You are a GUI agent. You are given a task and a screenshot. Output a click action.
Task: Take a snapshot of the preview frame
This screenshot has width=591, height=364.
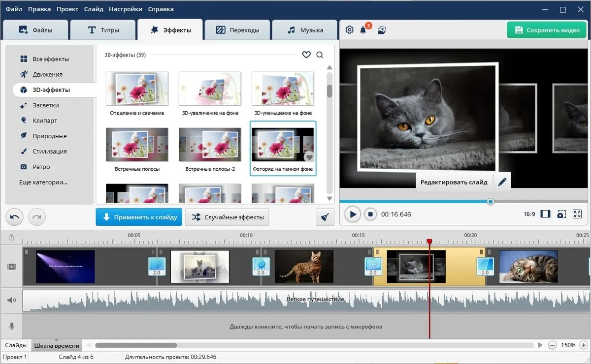[561, 214]
